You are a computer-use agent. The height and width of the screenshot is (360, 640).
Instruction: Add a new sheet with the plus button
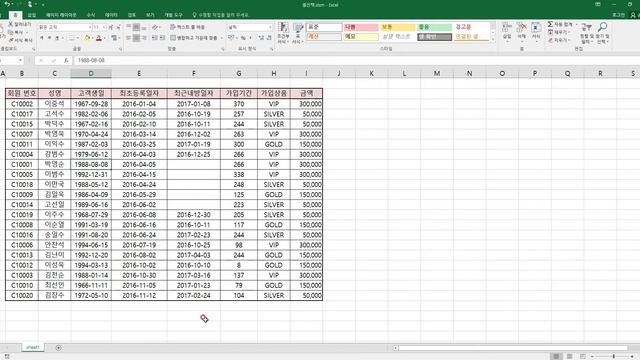(58, 348)
